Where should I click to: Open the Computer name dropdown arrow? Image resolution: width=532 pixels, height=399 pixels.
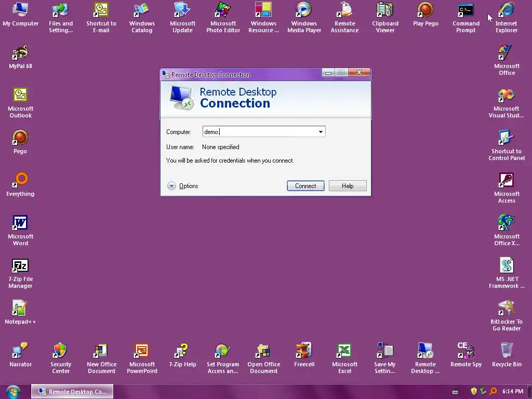point(320,131)
